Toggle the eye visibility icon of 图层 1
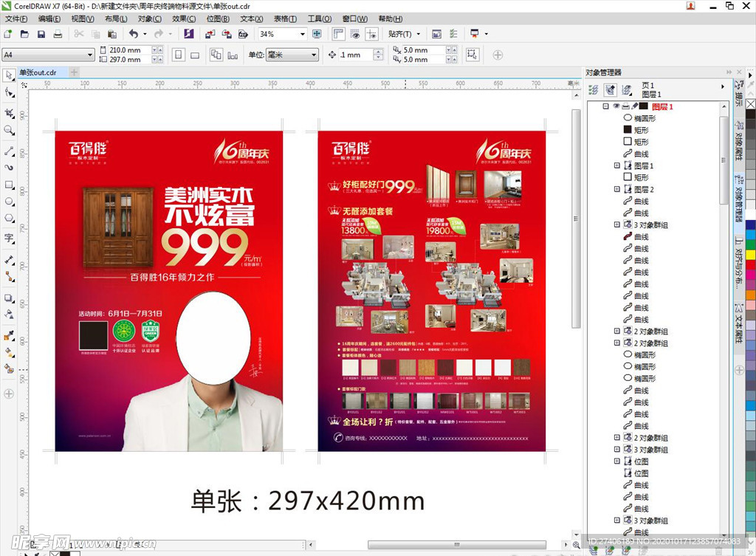 616,107
